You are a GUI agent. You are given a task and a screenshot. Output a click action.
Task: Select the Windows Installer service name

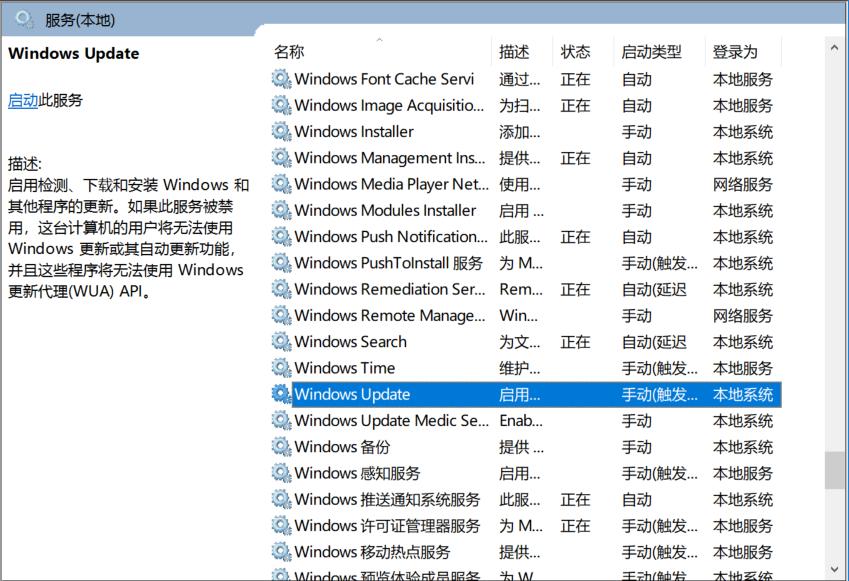(x=354, y=132)
